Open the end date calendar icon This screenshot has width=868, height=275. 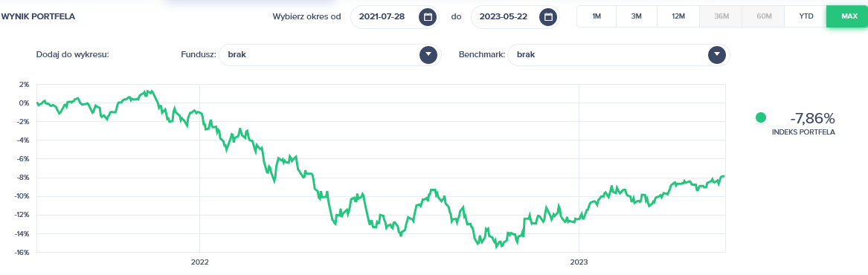[x=548, y=16]
